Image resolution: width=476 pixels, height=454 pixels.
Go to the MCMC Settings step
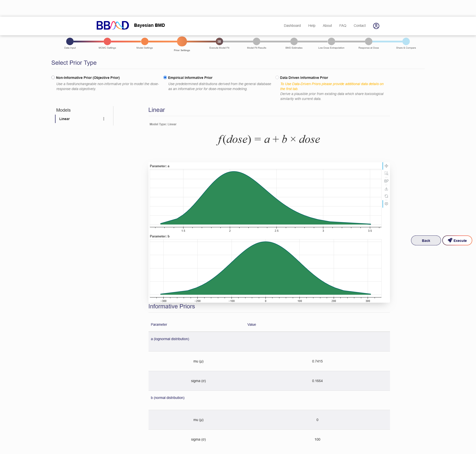click(x=107, y=41)
